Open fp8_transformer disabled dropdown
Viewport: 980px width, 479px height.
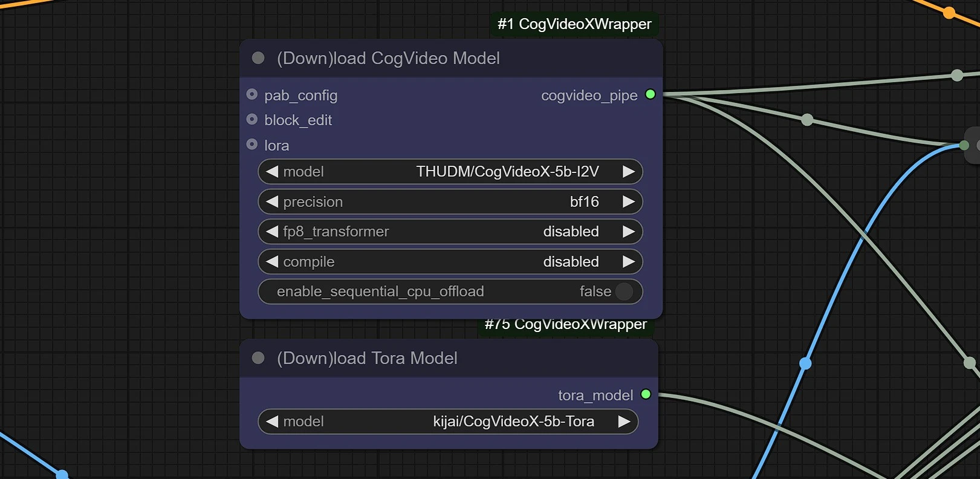[x=450, y=232]
